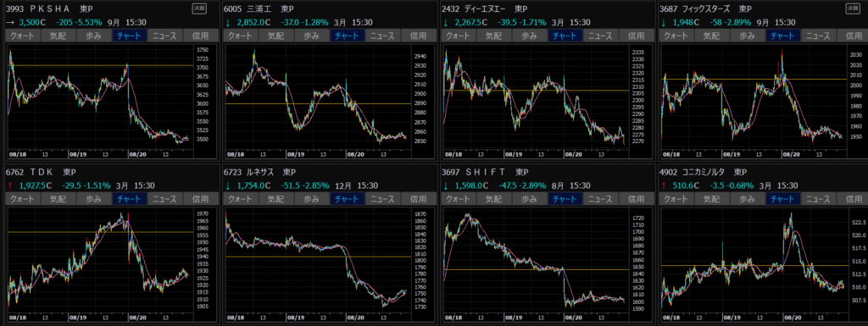Screen dimensions: 868x326
Task: Click the down arrow beside 三浦工 price
Action: pyautogui.click(x=227, y=22)
